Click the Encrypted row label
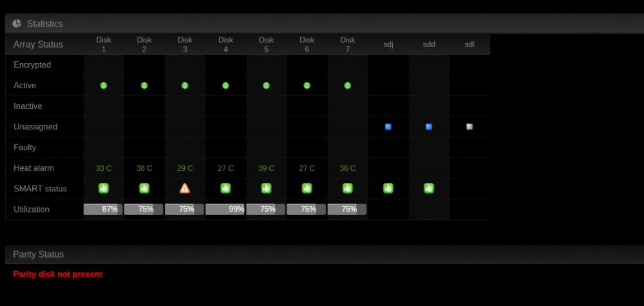The image size is (644, 306). point(32,65)
